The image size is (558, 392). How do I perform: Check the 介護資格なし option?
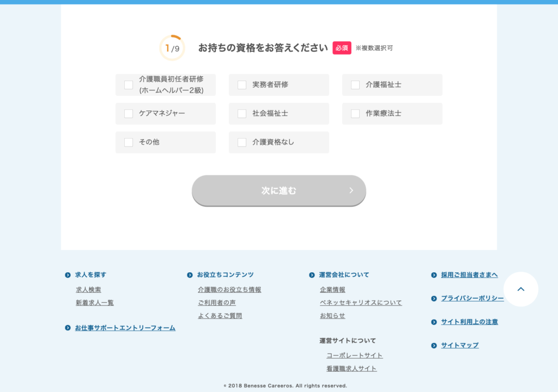point(242,142)
